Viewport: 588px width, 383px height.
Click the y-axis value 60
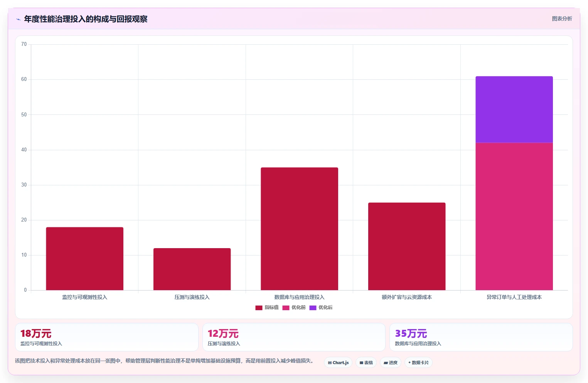click(x=24, y=79)
